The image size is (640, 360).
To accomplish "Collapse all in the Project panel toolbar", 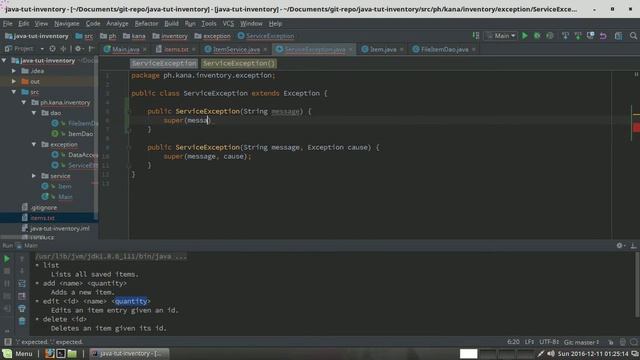I will 63,49.
